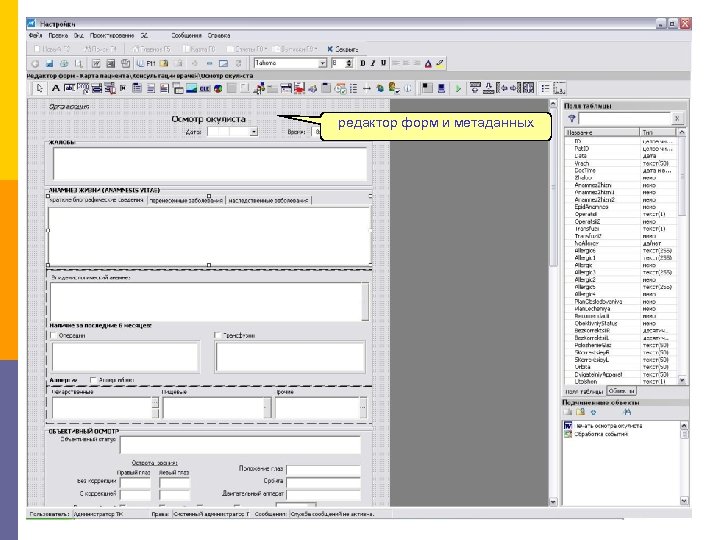Click the colored pie chart tool icon
Image resolution: width=720 pixels, height=540 pixels.
point(218,88)
